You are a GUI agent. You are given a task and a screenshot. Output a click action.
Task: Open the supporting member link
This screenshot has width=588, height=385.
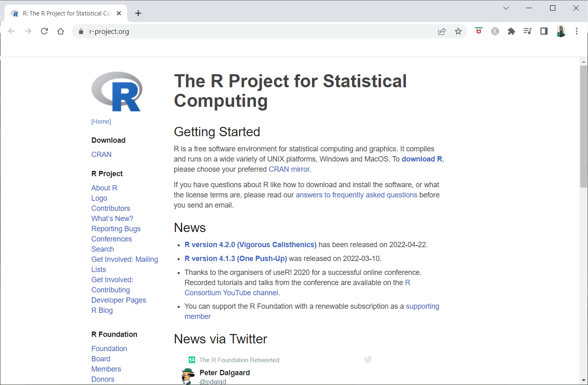422,306
